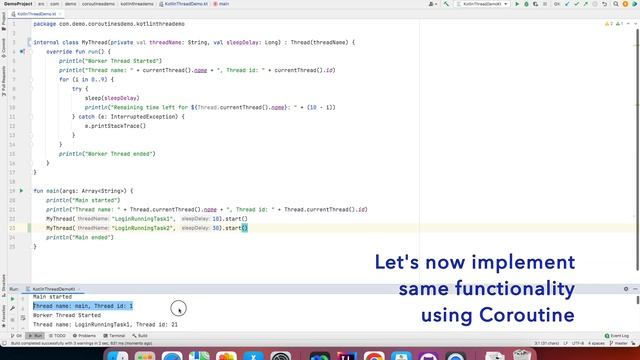640x360 pixels.
Task: Click the Git update project arrow
Action: [x=567, y=4]
